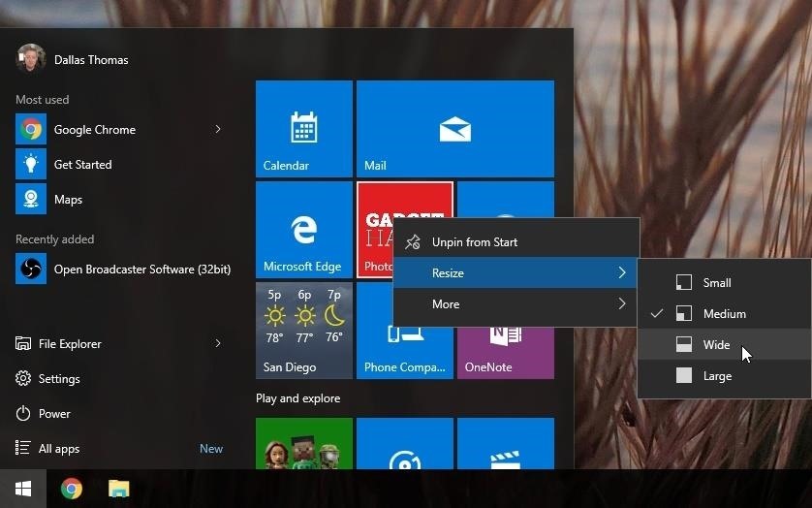Screen dimensions: 812x508
Task: Choose Unpin from Start in context menu
Action: pyautogui.click(x=516, y=242)
